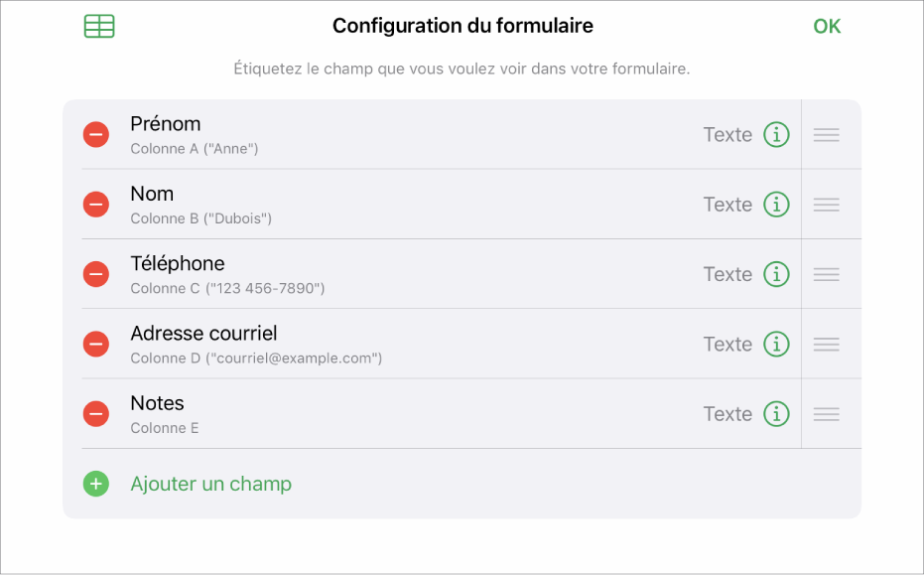The image size is (924, 576).
Task: Remove the Notes field via red minus
Action: 95,413
